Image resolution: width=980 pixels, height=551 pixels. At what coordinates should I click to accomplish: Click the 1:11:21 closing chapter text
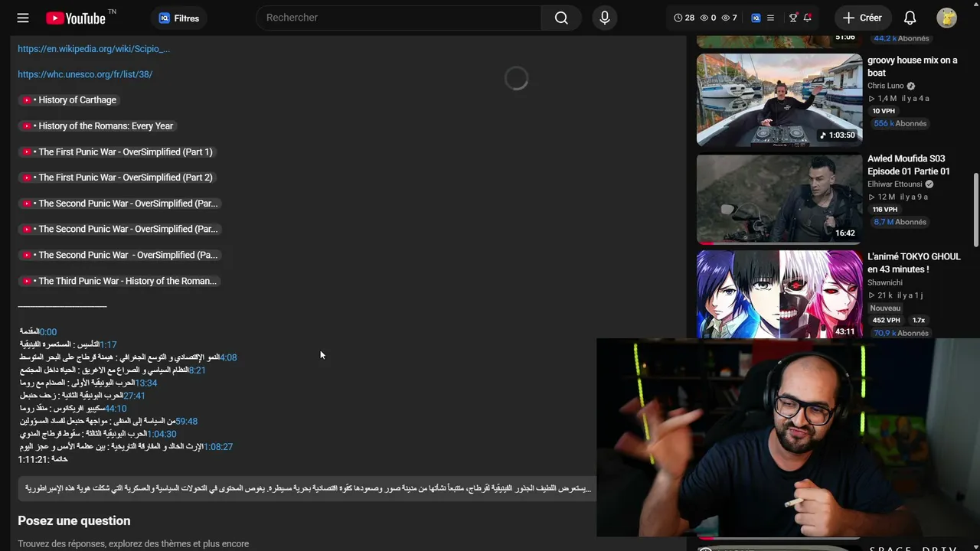coord(43,460)
